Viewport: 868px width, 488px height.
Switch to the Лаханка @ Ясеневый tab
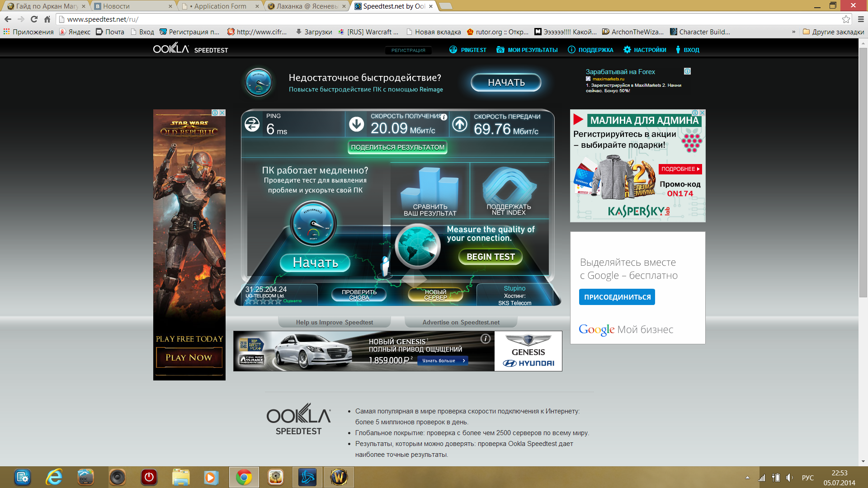[307, 6]
